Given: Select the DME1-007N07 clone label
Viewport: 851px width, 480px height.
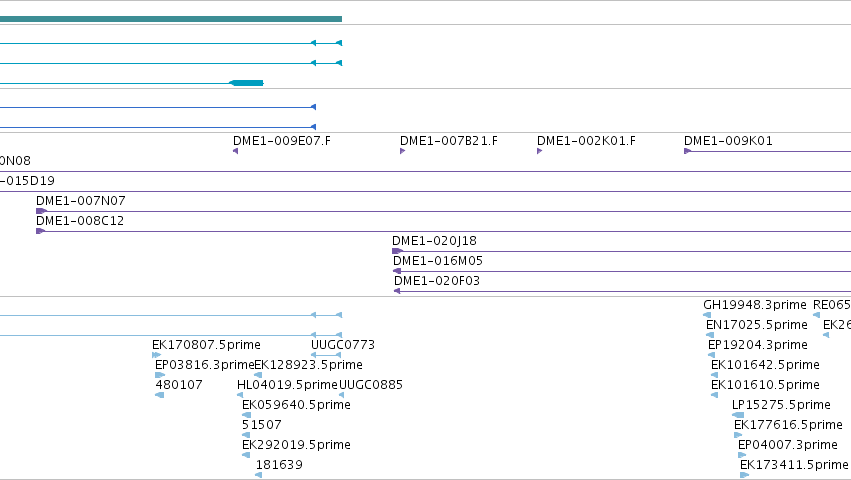Looking at the screenshot, I should (81, 201).
